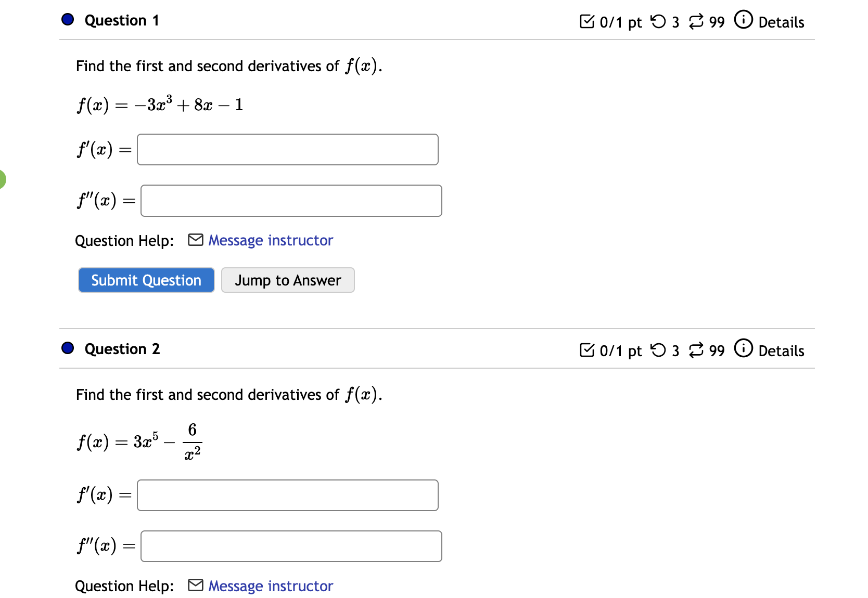Click Jump to Answer for Question 1
The width and height of the screenshot is (868, 598).
point(287,280)
